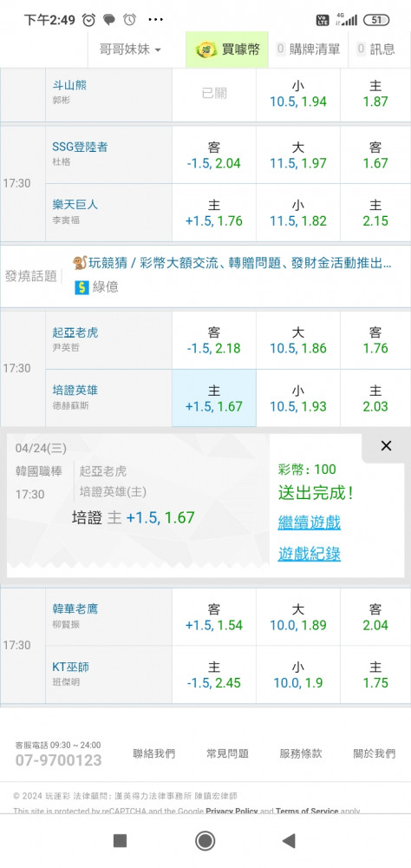Open the 聯絡我們 footer link
Image resolution: width=411 pixels, height=868 pixels.
pyautogui.click(x=153, y=753)
